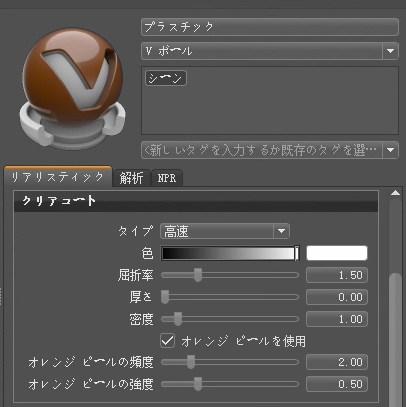Image resolution: width=406 pixels, height=407 pixels.
Task: Switch to the リアリスティック tab
Action: click(58, 177)
